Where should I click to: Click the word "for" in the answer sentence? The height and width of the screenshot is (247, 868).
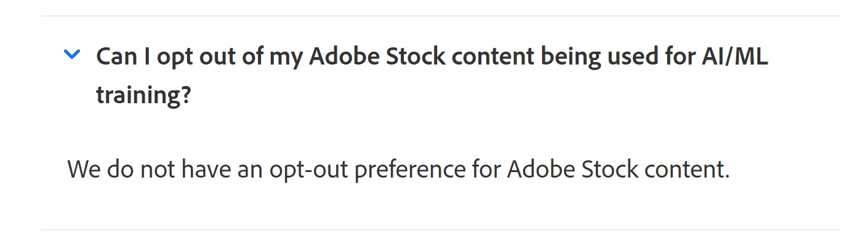(x=486, y=169)
